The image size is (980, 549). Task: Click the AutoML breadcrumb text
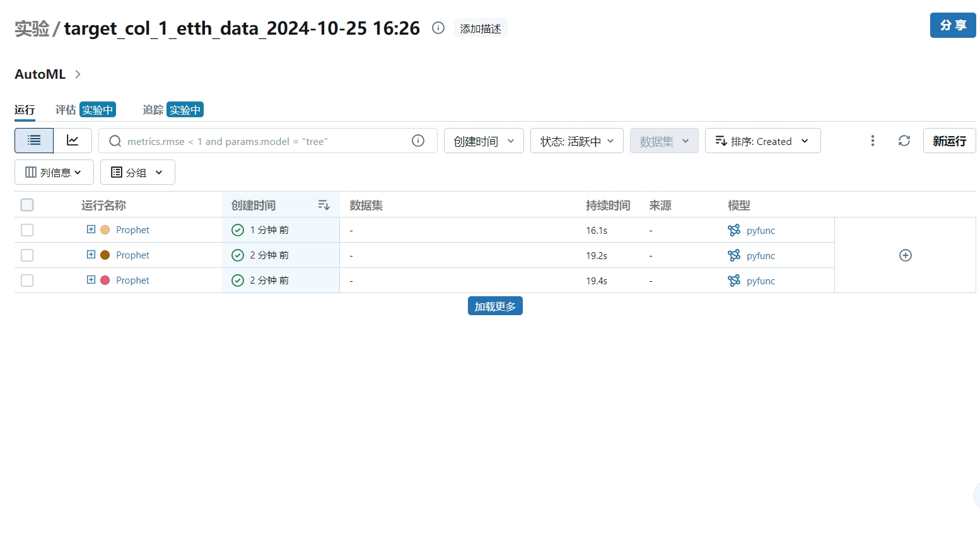coord(40,74)
